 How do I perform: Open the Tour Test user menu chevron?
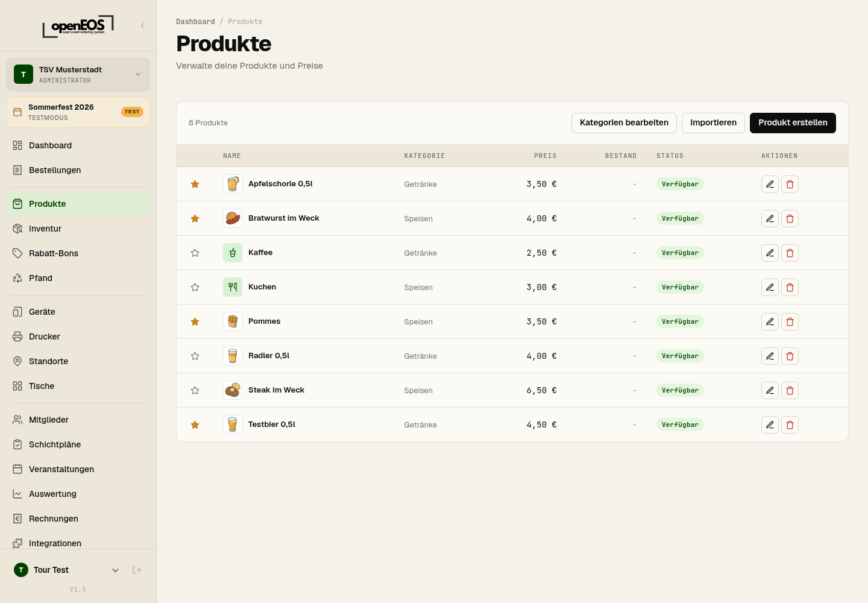115,570
